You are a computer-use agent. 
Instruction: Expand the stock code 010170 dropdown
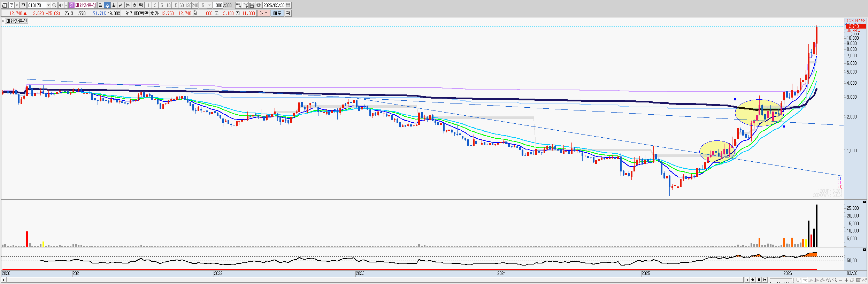pos(48,5)
